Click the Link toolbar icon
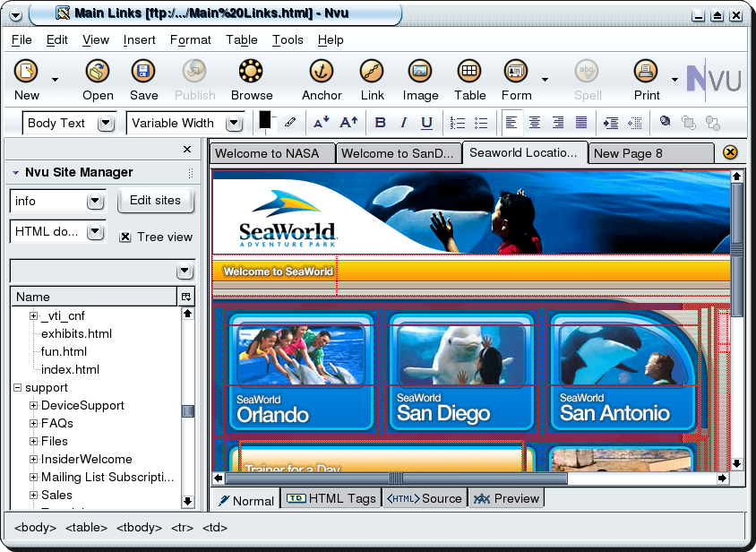Viewport: 756px width, 552px height. [x=372, y=72]
